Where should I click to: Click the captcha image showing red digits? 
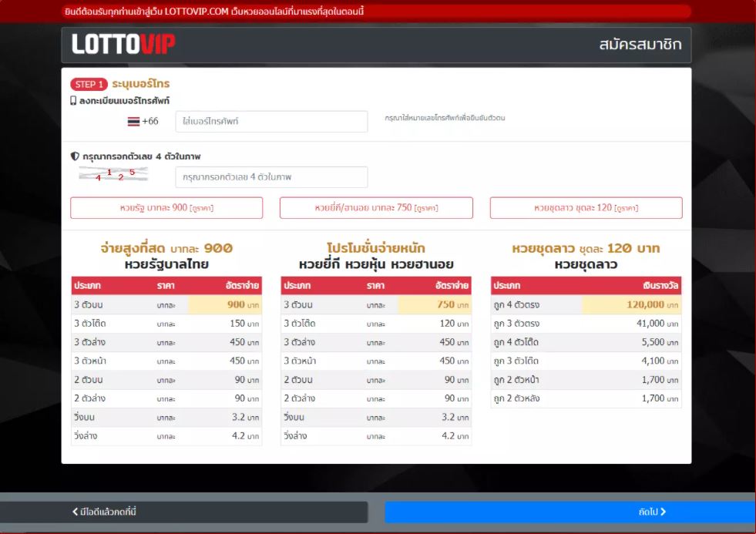[x=113, y=174]
